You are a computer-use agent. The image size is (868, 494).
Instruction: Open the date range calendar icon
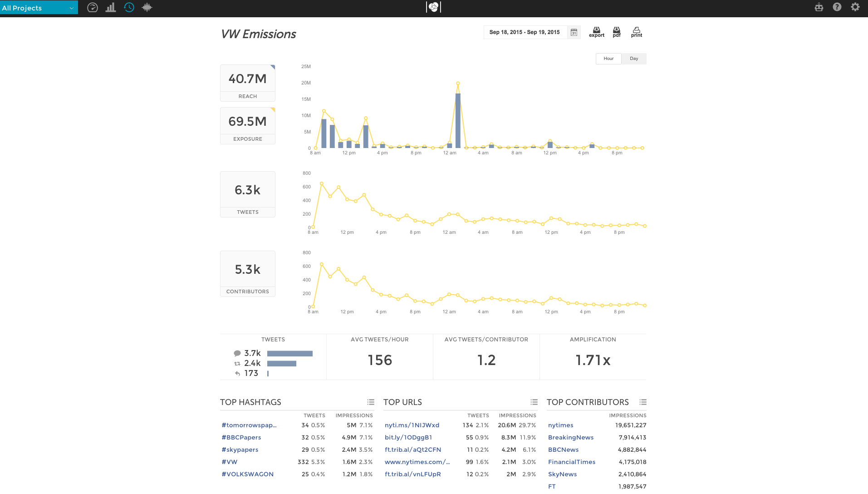[x=574, y=32]
